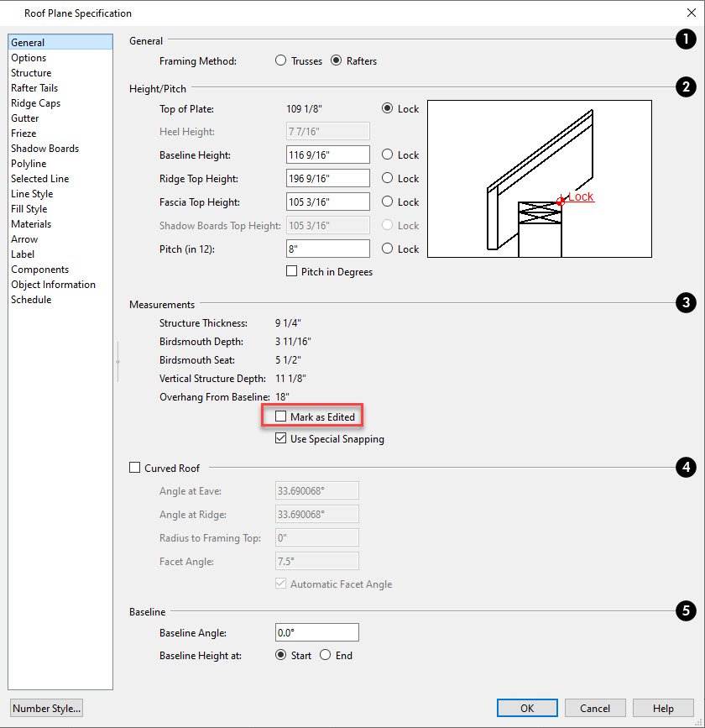
Task: Lock the Ridge Top Height value
Action: [387, 178]
